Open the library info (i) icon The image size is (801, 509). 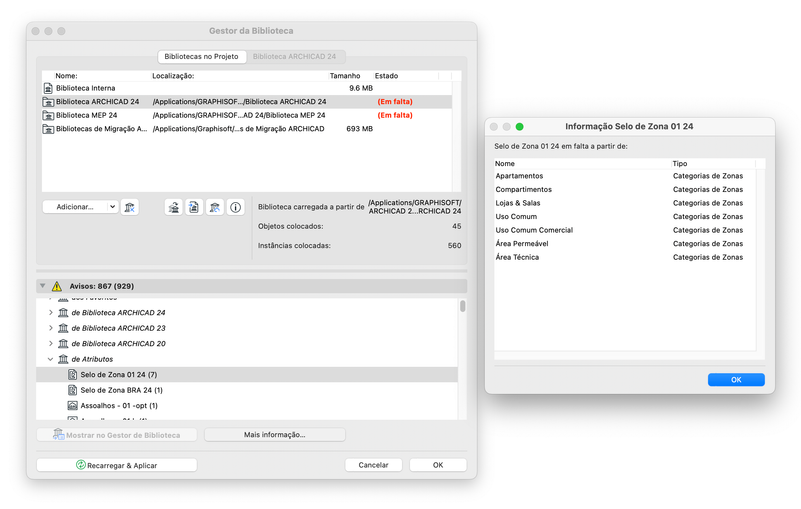tap(235, 207)
